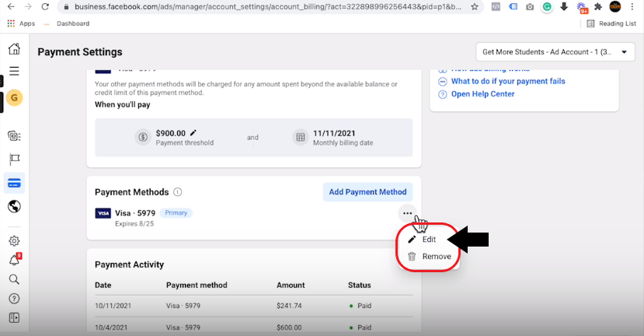Open the globe icon in sidebar

point(14,206)
